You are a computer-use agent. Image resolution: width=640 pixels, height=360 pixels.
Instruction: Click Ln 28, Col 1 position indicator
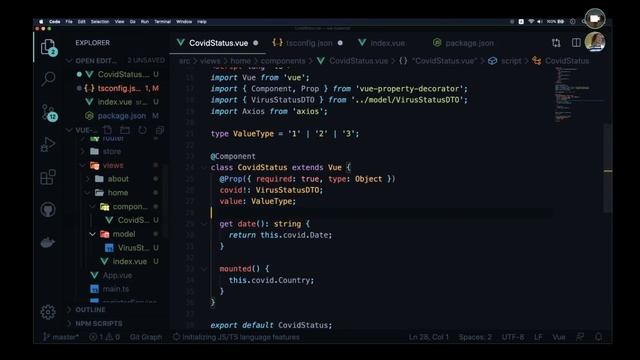click(x=429, y=337)
